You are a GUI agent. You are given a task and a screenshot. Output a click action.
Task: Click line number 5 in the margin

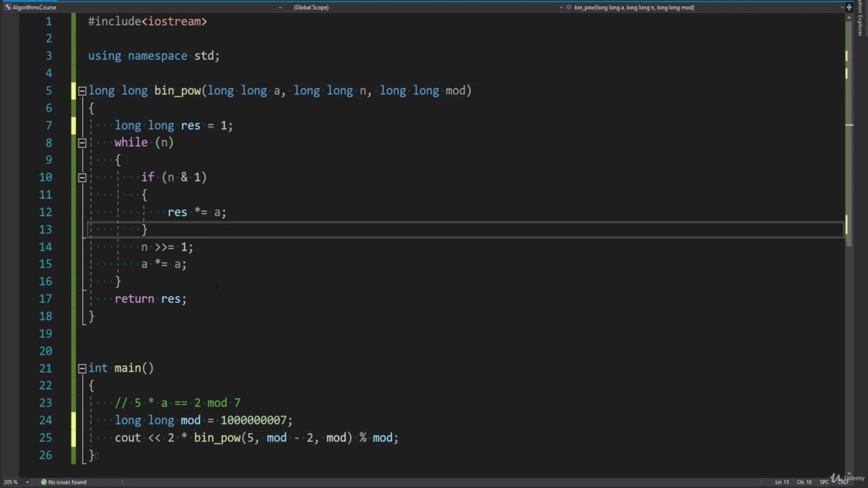point(49,90)
